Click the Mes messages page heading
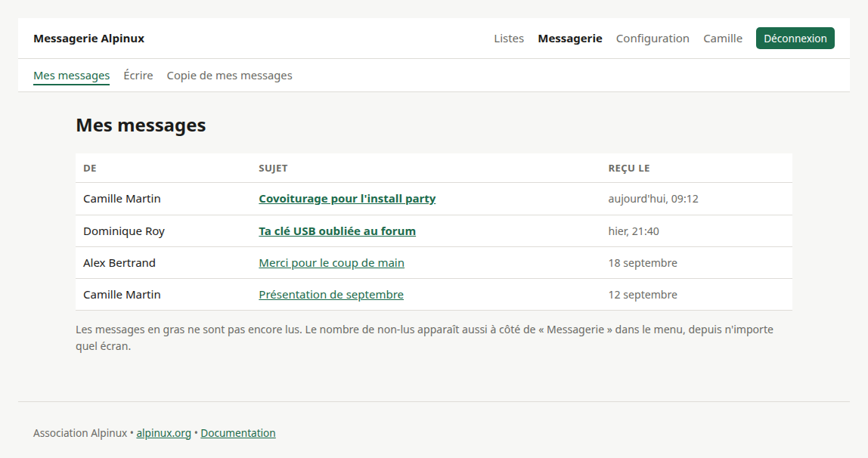This screenshot has width=868, height=458. point(141,125)
